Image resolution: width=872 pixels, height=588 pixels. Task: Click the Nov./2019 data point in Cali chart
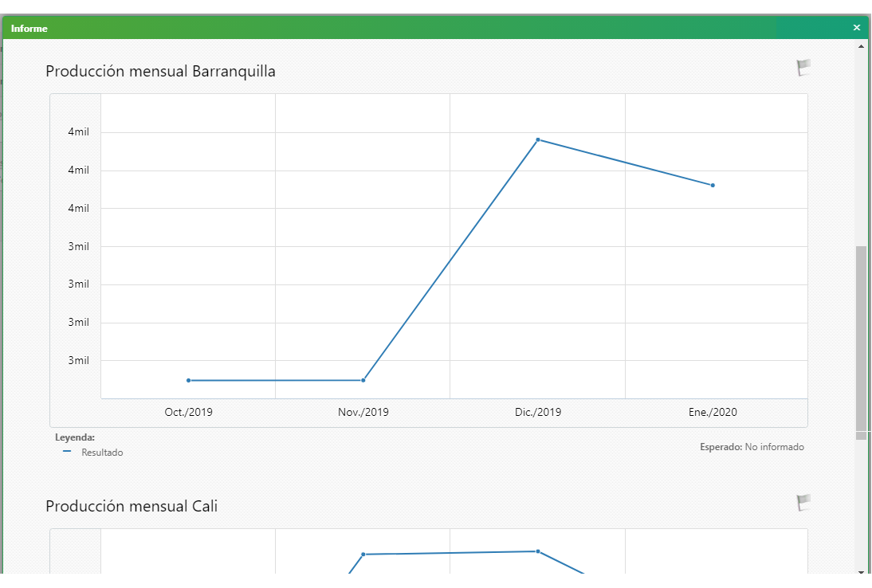pyautogui.click(x=363, y=554)
